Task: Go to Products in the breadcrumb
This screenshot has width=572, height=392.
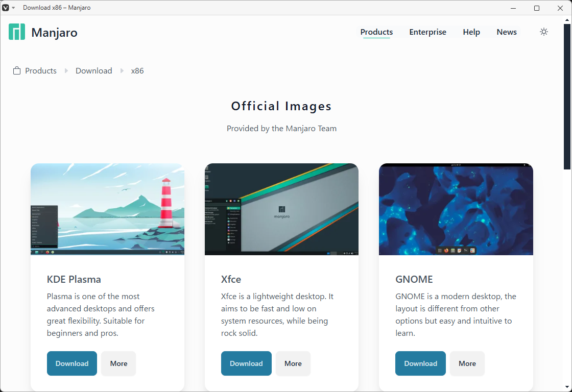Action: pyautogui.click(x=41, y=71)
